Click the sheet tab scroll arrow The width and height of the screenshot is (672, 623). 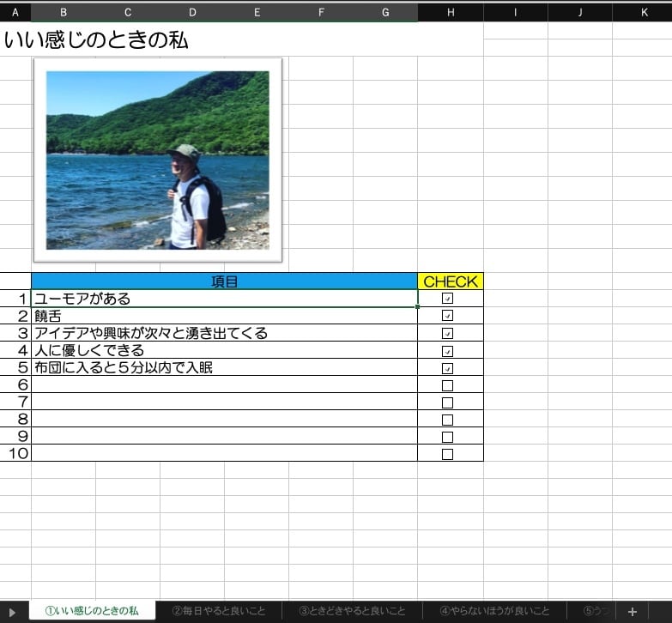12,613
